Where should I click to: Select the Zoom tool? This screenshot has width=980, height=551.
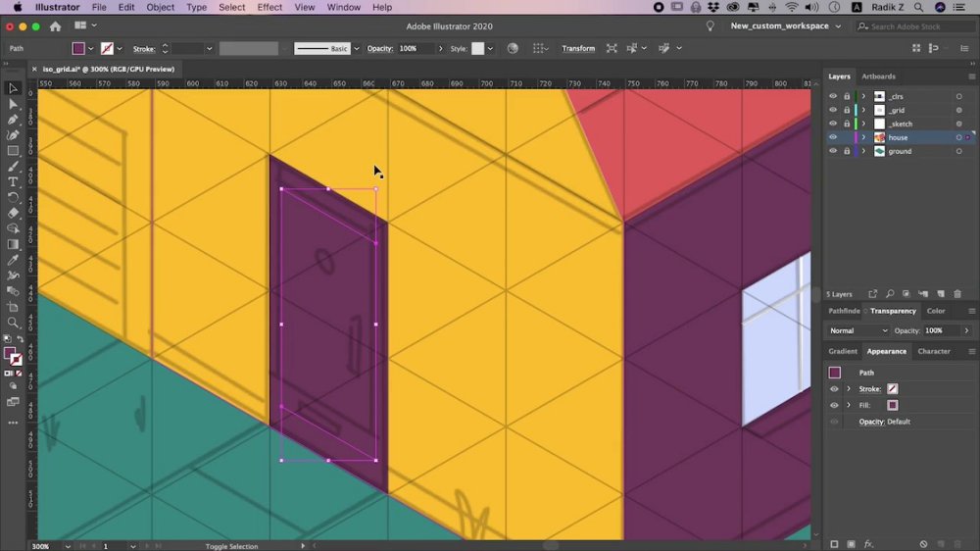pos(13,323)
